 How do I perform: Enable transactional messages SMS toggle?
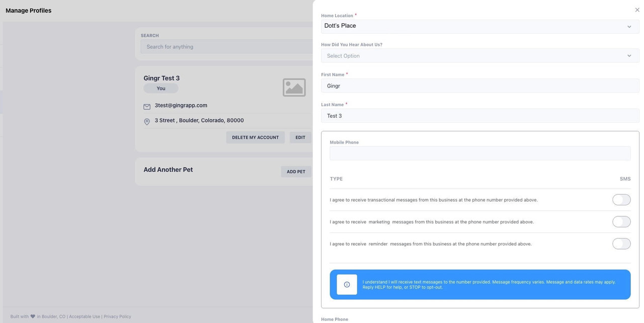point(621,200)
